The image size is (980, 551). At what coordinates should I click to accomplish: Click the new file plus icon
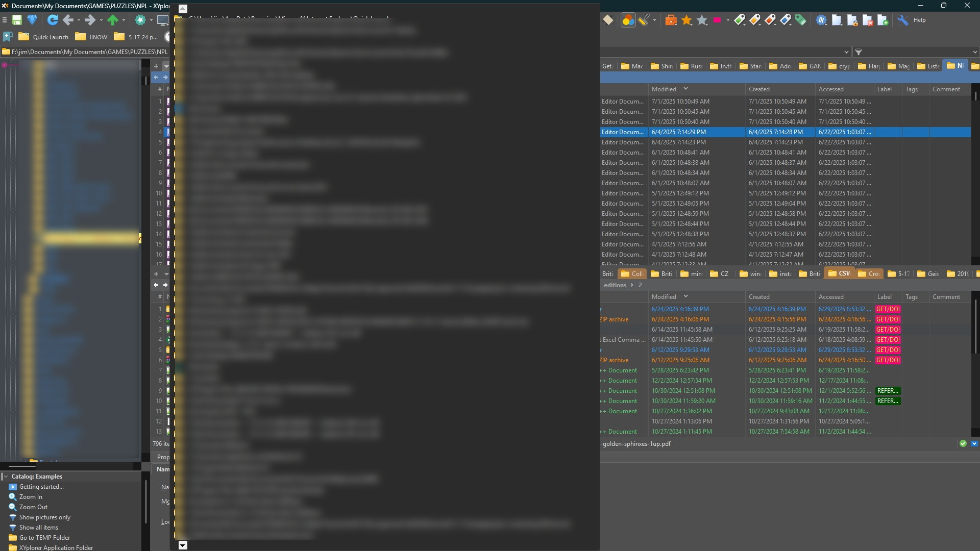click(x=883, y=20)
